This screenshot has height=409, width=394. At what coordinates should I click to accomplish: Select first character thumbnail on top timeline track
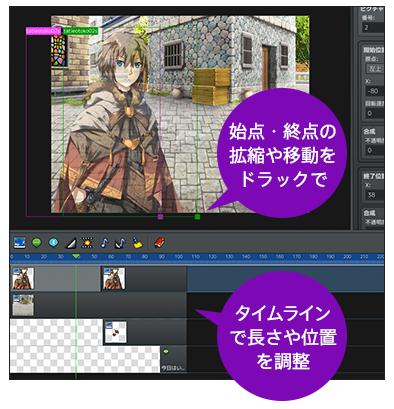pyautogui.click(x=23, y=279)
